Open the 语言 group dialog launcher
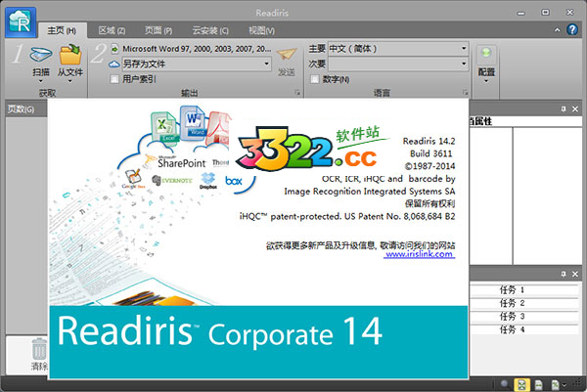 (465, 93)
